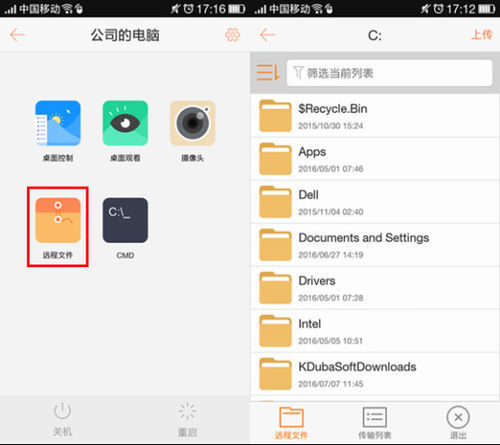Switch to the 传输列表 tab
Image resolution: width=500 pixels, height=445 pixels.
375,422
